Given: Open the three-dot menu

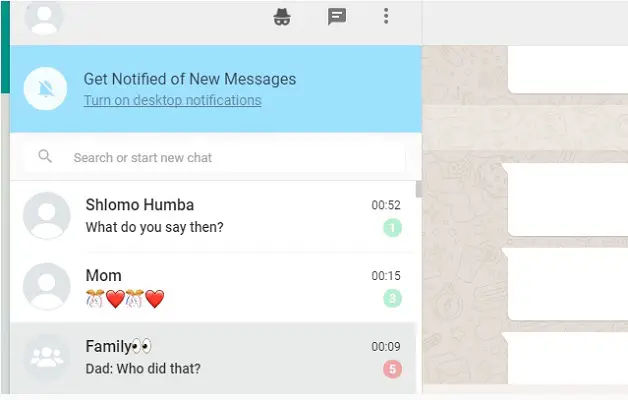Looking at the screenshot, I should tap(386, 16).
